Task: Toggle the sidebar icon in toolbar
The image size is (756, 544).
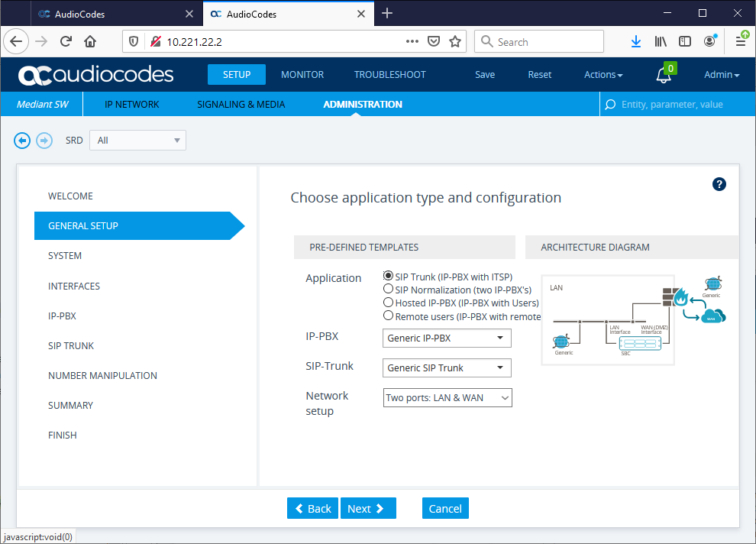Action: coord(685,41)
